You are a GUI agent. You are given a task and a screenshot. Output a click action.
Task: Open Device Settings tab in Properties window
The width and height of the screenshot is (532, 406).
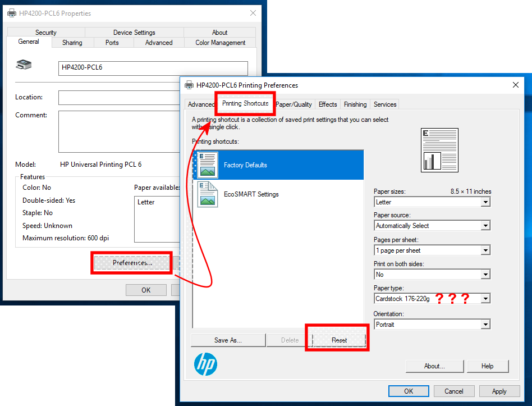(134, 32)
